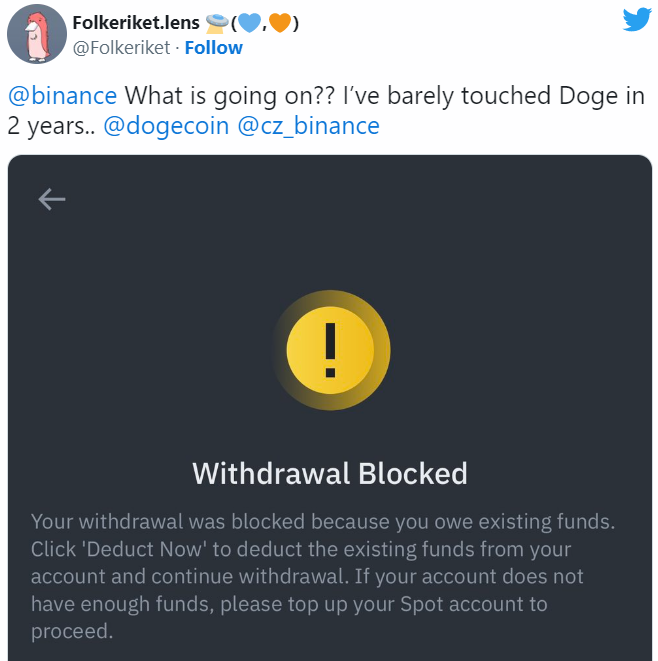
Task: Open the @Folkeriket handle link
Action: click(116, 47)
